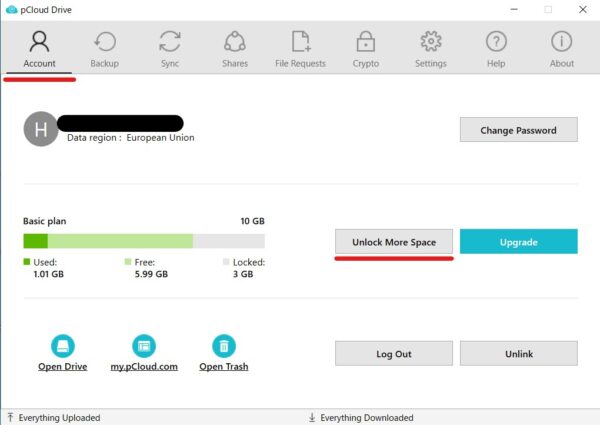
Task: Click the 'Everything Downloaded' status text
Action: pos(367,418)
